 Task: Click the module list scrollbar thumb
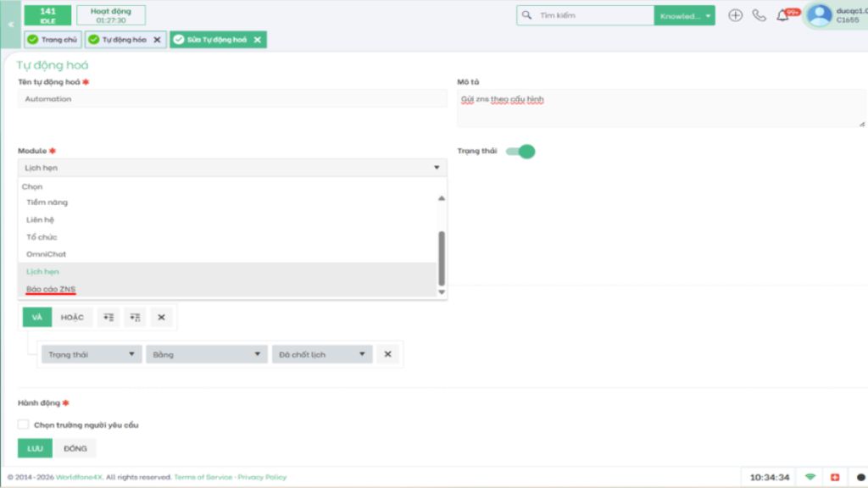click(441, 258)
